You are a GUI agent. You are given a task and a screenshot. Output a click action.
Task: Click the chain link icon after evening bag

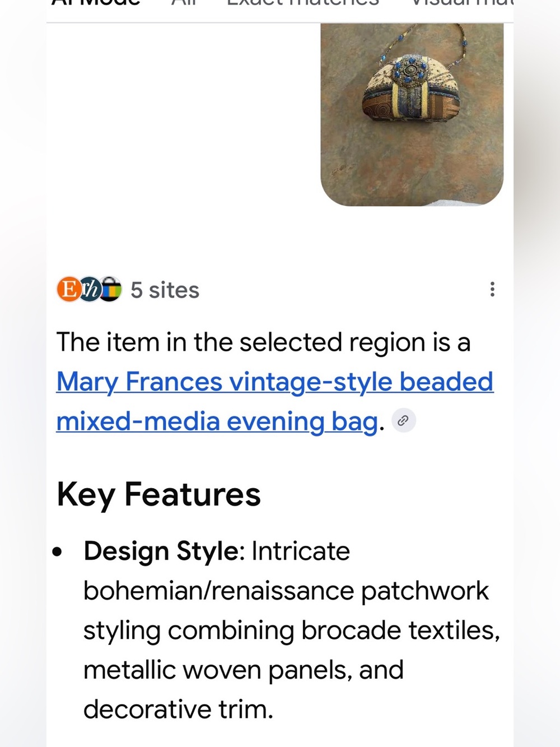403,420
